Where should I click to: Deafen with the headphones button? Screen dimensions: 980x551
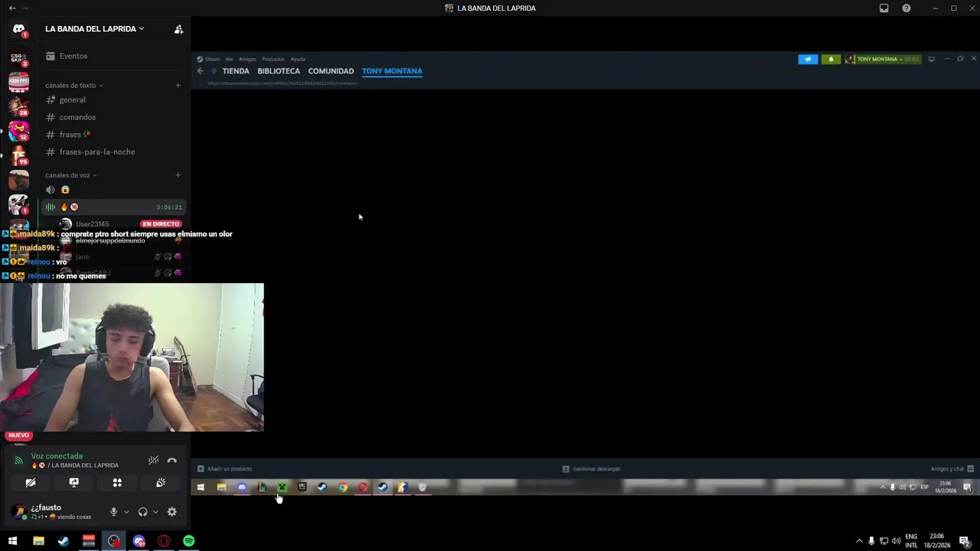142,512
